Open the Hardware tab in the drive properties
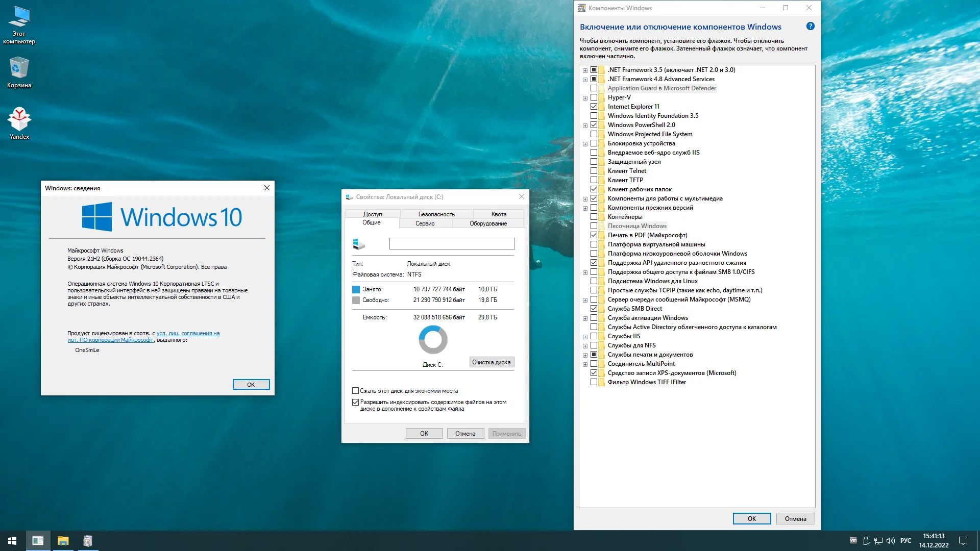This screenshot has width=980, height=551. [488, 223]
